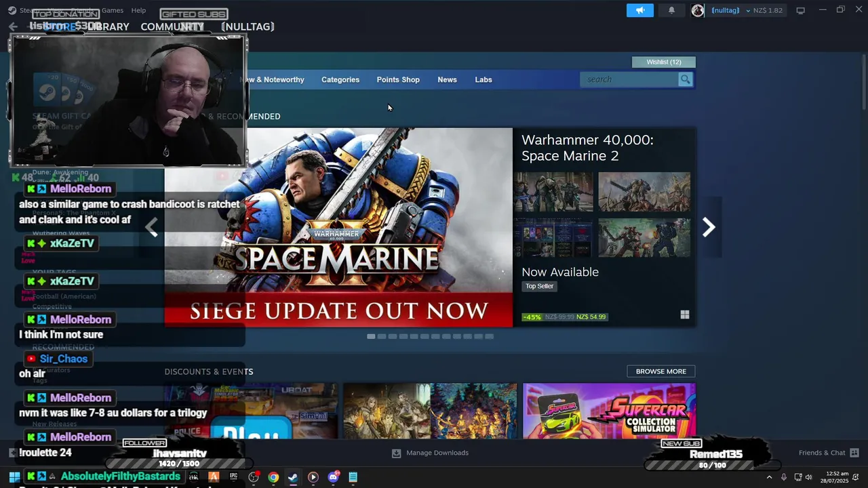Click the -45% discount price block
The image size is (868, 488).
(x=565, y=317)
